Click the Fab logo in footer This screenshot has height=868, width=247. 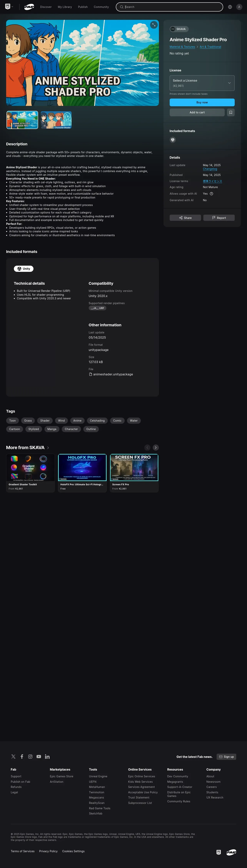click(x=231, y=852)
